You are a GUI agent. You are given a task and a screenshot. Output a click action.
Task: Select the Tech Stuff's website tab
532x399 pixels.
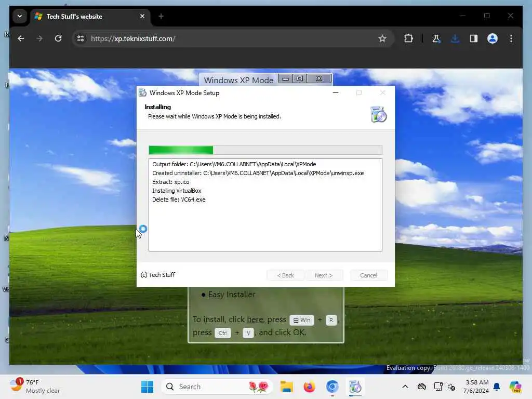tap(90, 16)
